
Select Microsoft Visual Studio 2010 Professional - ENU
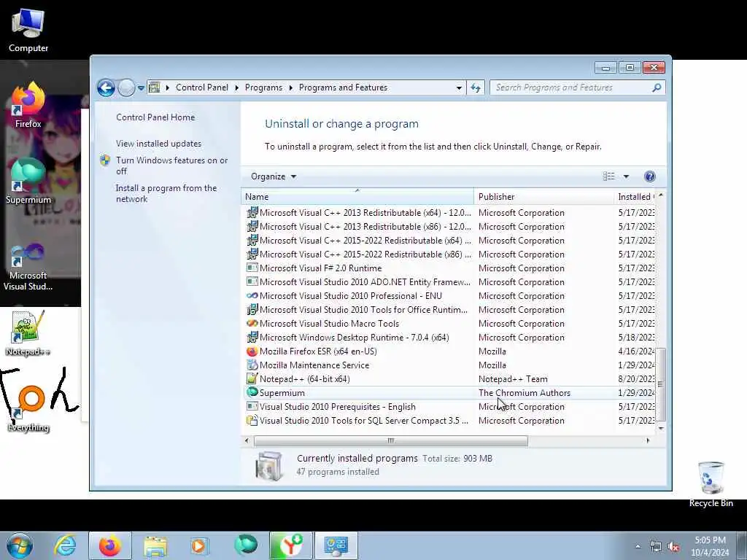449,296
